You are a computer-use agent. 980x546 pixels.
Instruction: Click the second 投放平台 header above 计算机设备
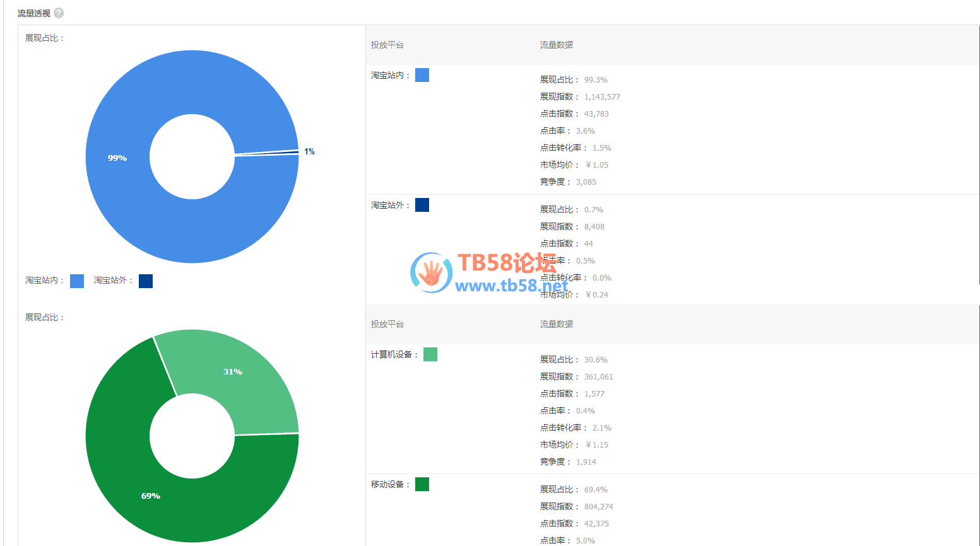[x=387, y=324]
